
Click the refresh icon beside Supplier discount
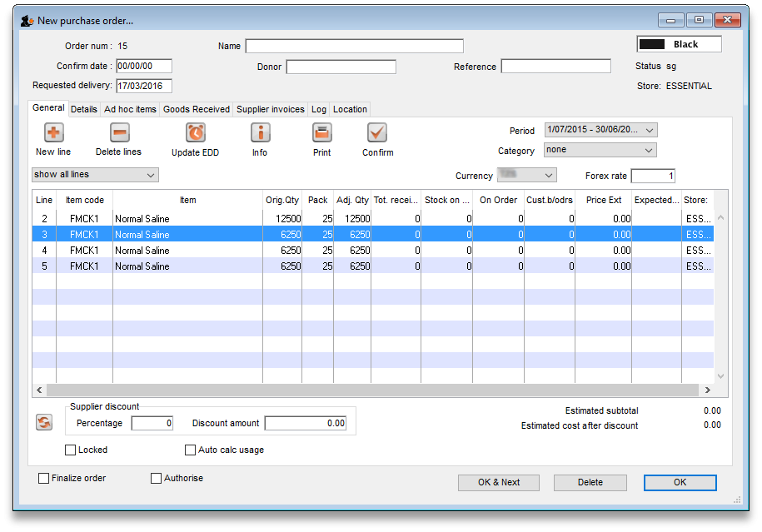44,423
